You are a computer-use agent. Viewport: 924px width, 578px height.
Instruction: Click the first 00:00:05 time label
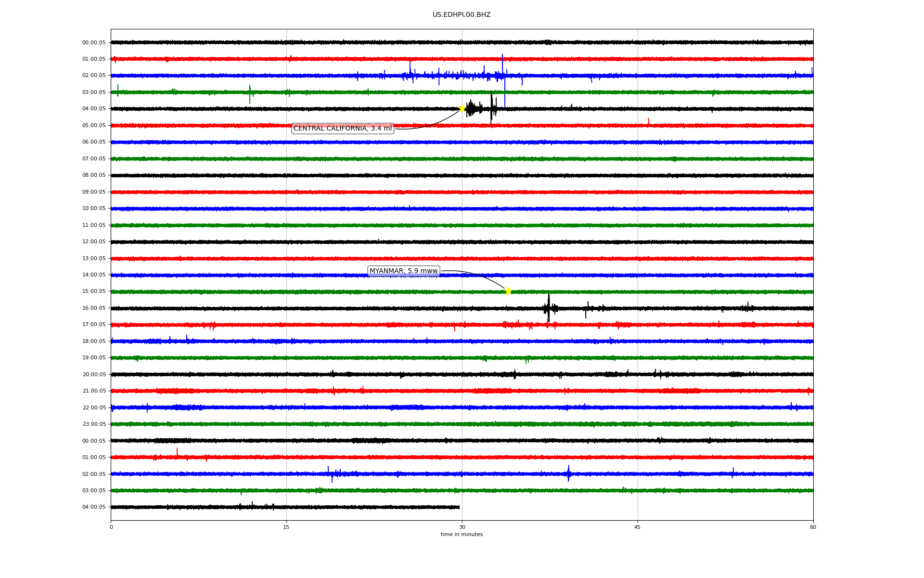coord(94,43)
